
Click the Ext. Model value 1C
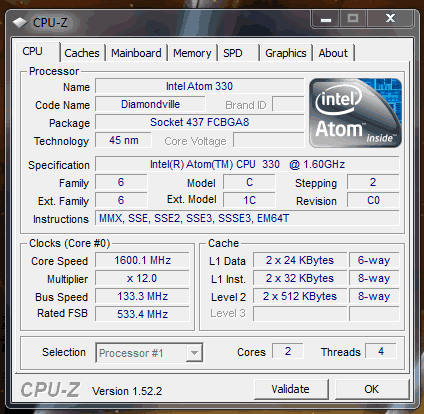(x=249, y=200)
